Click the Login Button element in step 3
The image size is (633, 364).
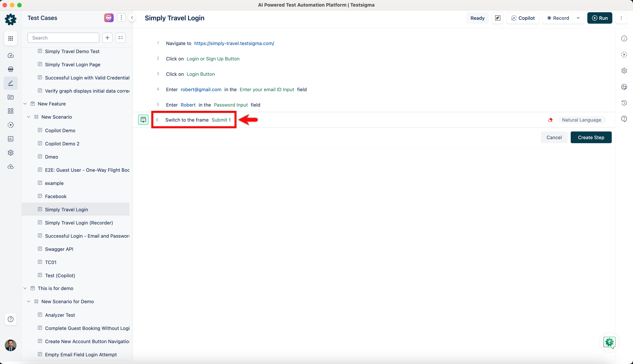[201, 74]
